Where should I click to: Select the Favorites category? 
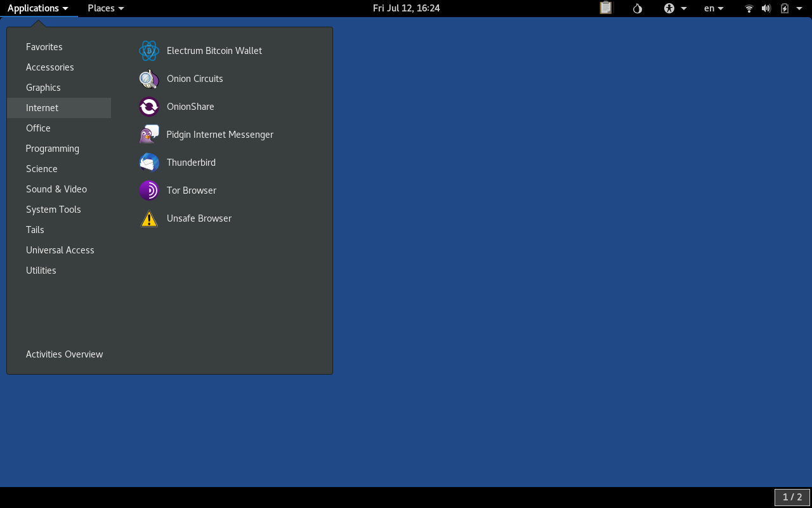tap(59, 47)
